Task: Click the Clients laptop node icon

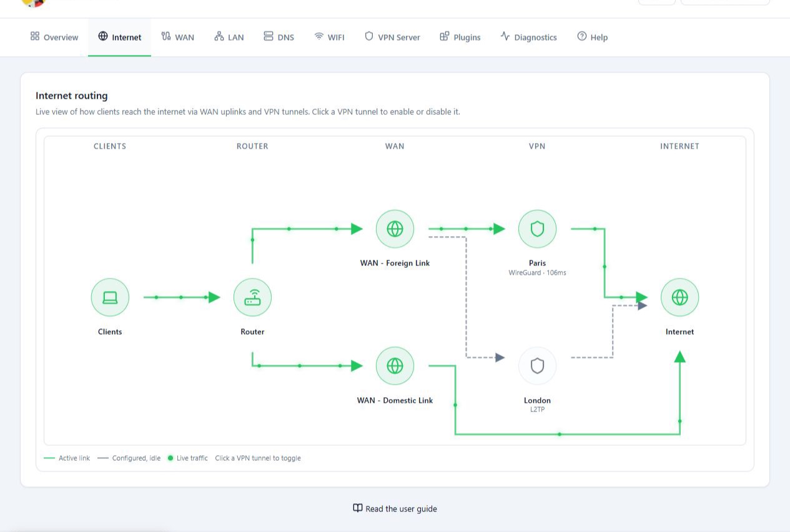Action: [x=110, y=297]
